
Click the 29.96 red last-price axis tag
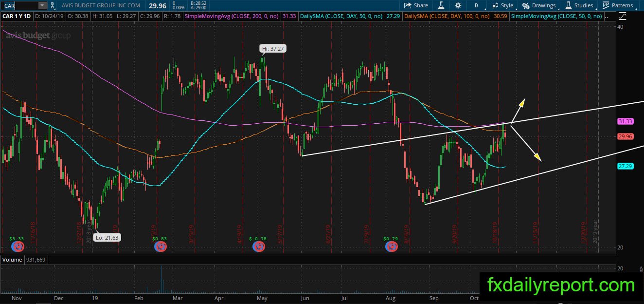(625, 136)
